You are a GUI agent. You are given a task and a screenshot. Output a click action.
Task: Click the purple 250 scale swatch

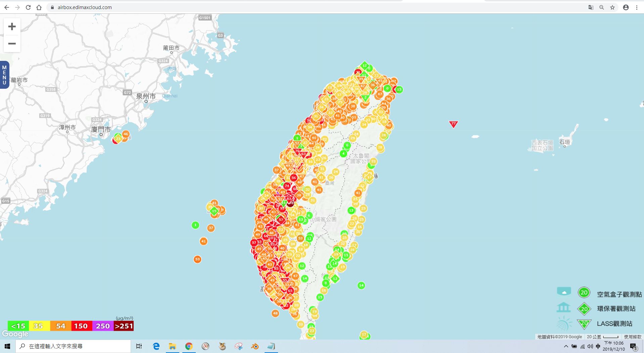click(x=103, y=326)
